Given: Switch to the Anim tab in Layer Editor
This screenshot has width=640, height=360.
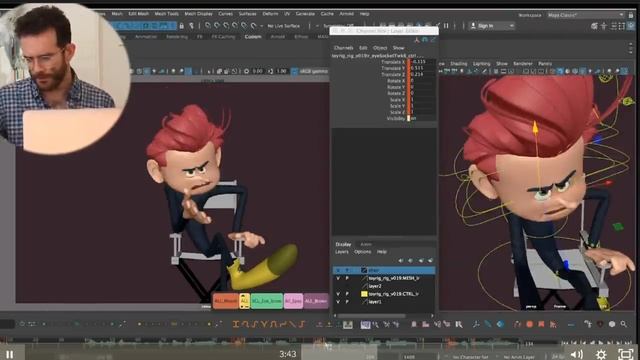Looking at the screenshot, I should tap(366, 244).
